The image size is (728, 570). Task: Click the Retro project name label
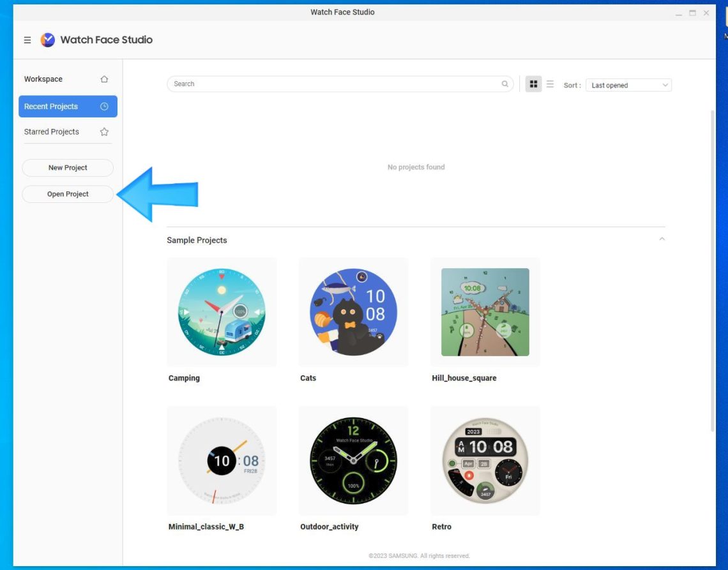[x=441, y=527]
